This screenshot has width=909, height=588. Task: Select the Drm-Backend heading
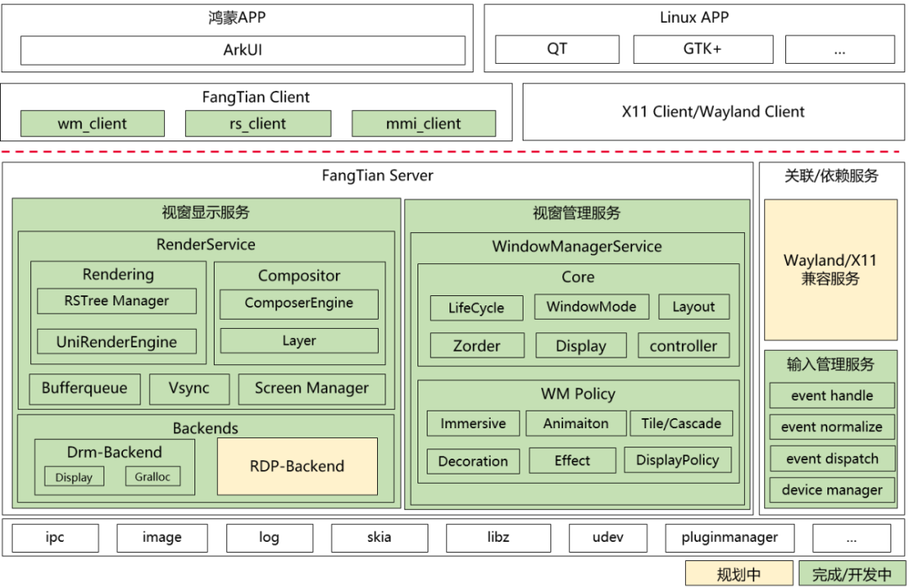tap(114, 452)
